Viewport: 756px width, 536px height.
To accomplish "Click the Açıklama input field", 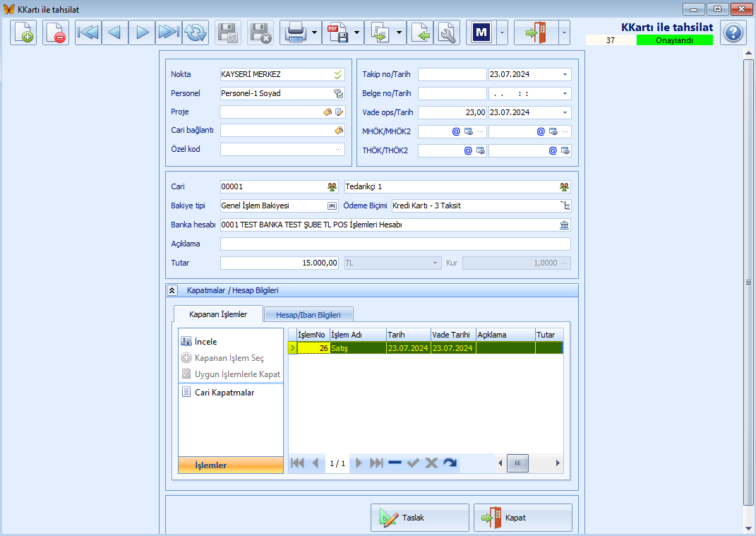I will click(x=395, y=244).
